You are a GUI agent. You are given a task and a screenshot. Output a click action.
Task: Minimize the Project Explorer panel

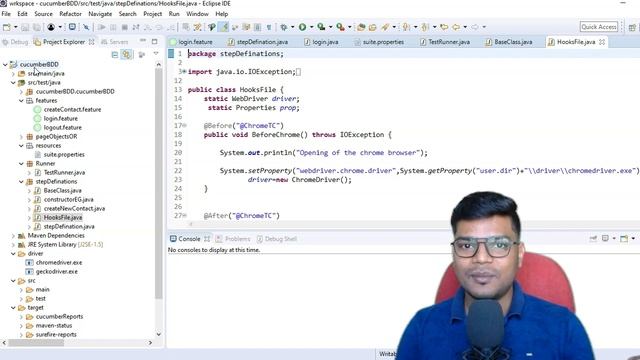point(143,41)
